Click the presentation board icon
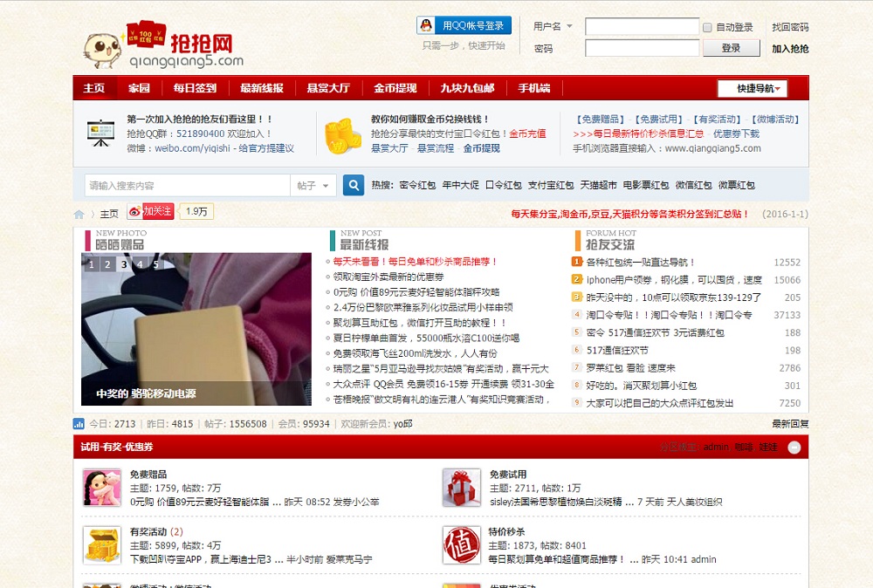Image resolution: width=873 pixels, height=588 pixels. pos(100,133)
